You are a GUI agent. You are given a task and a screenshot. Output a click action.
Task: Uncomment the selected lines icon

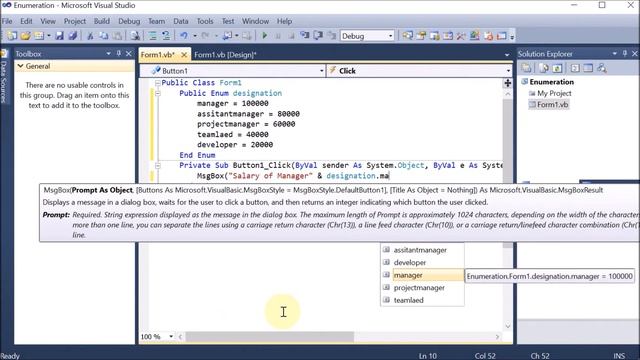(166, 36)
